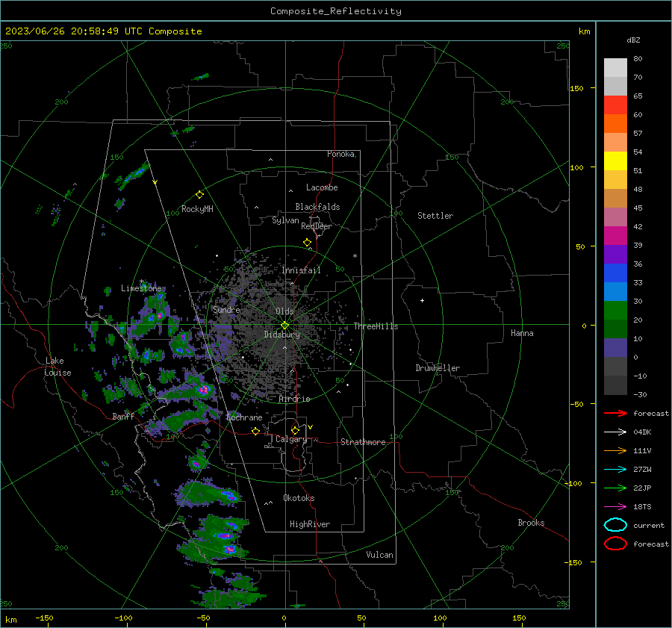The image size is (672, 628).
Task: Click the green 22JP arrow in legend
Action: (615, 488)
